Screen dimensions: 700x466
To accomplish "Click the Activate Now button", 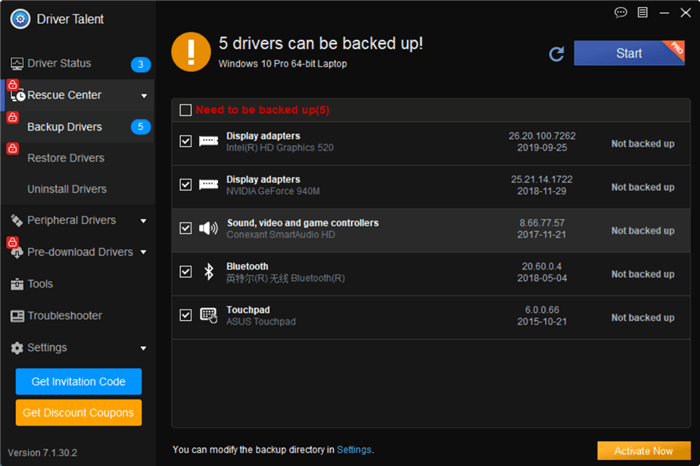I will (644, 451).
